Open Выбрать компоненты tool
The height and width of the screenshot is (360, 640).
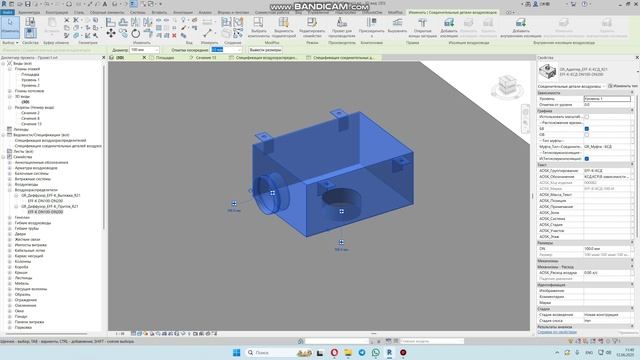tap(258, 27)
